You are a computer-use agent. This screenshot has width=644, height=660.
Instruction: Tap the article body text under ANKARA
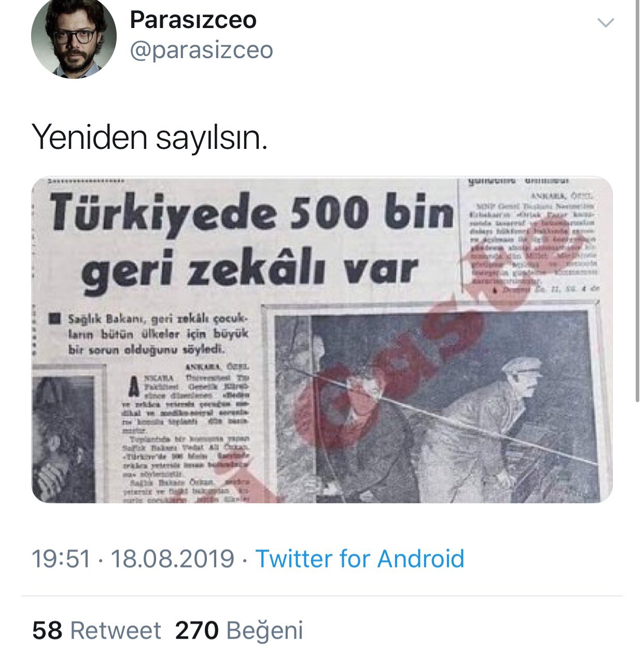tap(187, 436)
